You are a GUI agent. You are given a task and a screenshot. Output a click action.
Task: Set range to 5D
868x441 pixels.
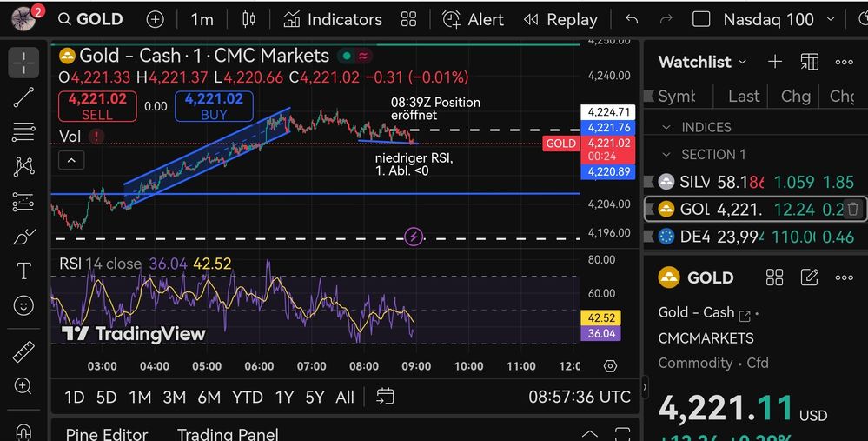pos(106,398)
